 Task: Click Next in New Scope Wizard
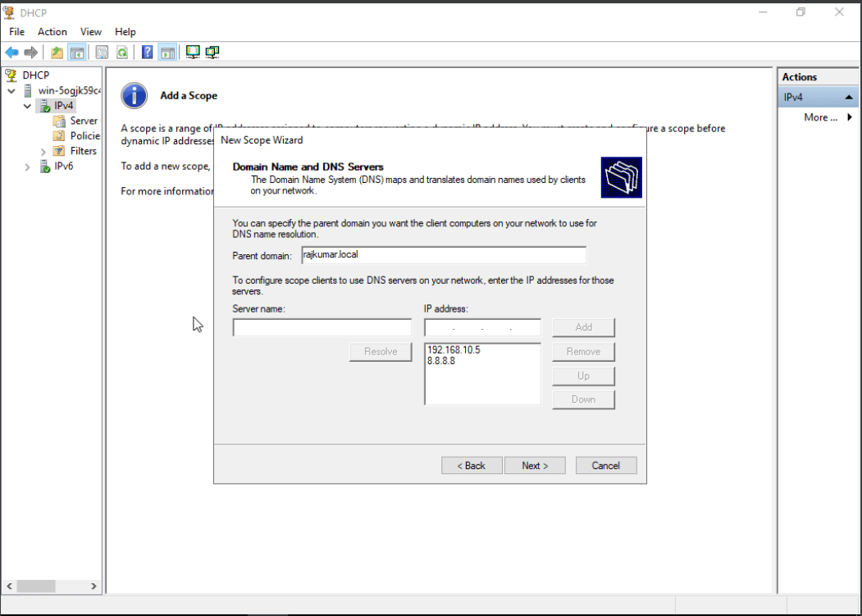(535, 465)
